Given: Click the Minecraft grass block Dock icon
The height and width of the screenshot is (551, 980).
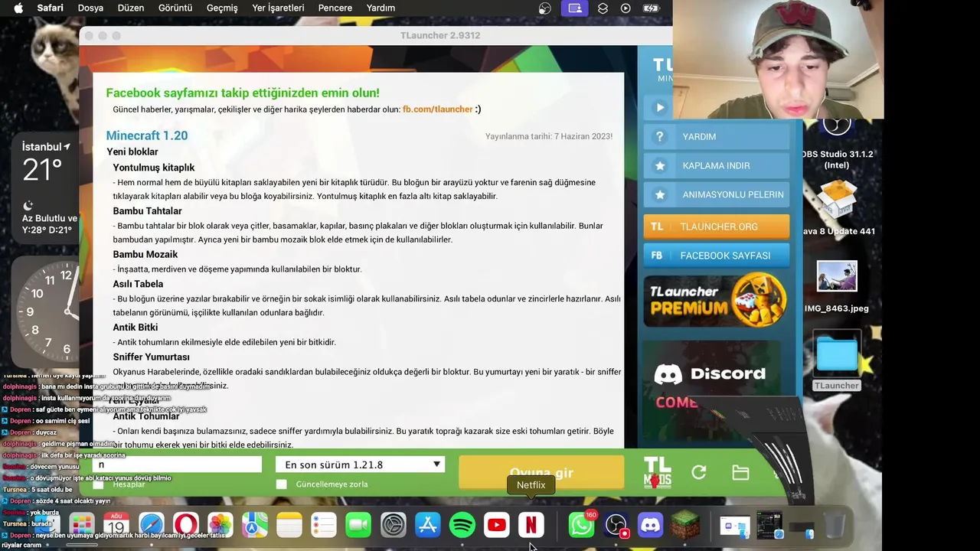Looking at the screenshot, I should pyautogui.click(x=685, y=525).
